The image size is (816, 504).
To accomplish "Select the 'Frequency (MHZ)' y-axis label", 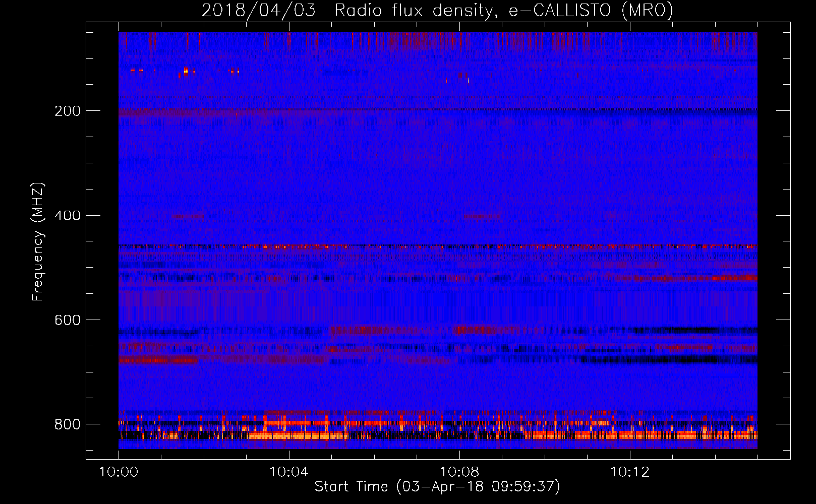I will coord(38,241).
